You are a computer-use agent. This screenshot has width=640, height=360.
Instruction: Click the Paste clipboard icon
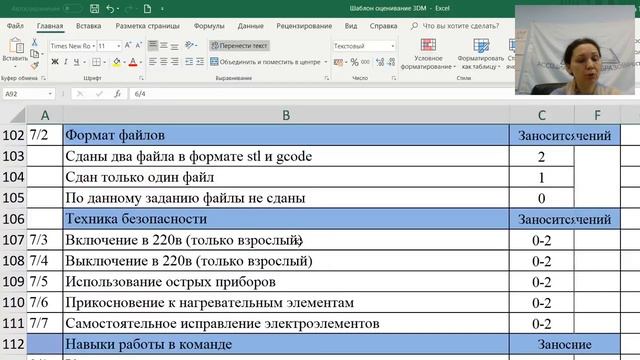click(x=16, y=45)
